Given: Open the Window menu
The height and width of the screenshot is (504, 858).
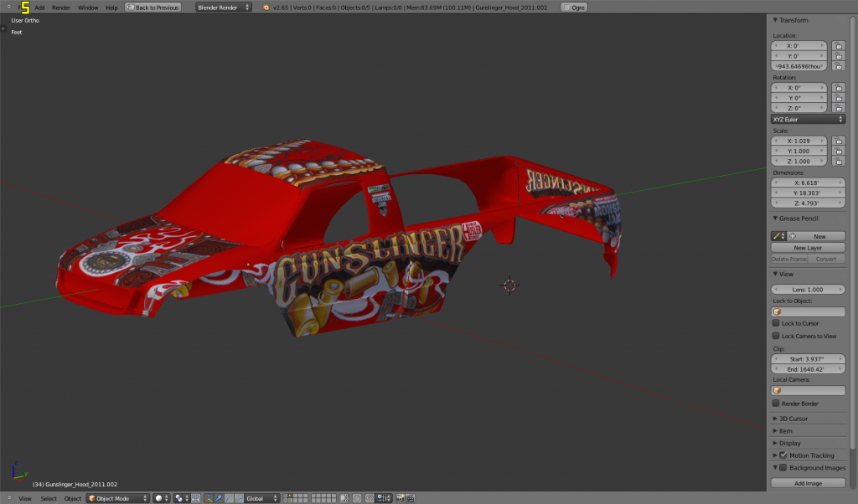Looking at the screenshot, I should click(x=88, y=8).
